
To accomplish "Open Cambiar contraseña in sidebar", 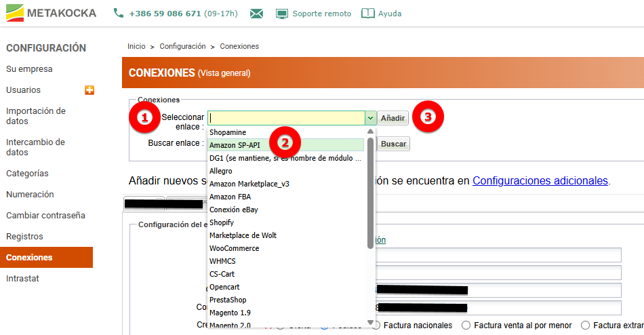I will pos(45,216).
